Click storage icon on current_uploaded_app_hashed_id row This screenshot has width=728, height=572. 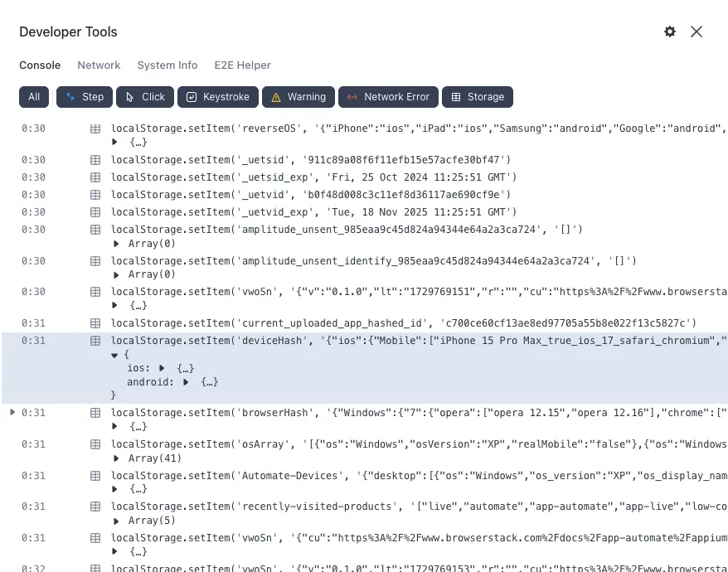click(95, 323)
